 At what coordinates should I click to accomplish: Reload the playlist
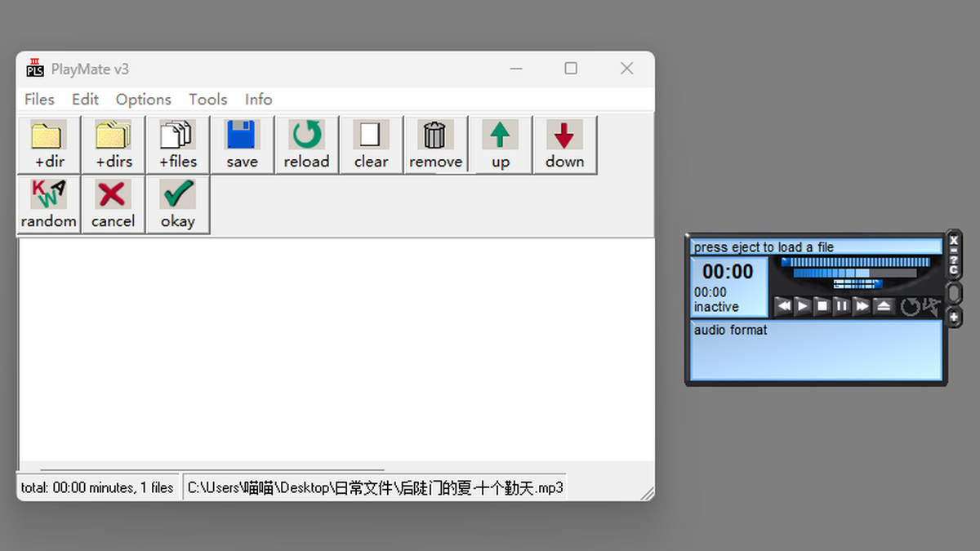coord(306,144)
